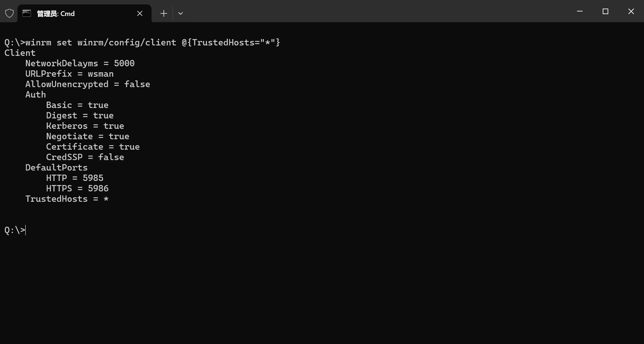The height and width of the screenshot is (344, 644).
Task: Minimize the terminal window
Action: (580, 12)
